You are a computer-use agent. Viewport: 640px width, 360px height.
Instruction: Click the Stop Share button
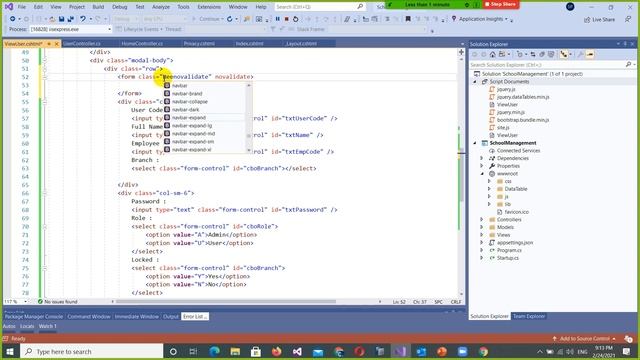(500, 4)
